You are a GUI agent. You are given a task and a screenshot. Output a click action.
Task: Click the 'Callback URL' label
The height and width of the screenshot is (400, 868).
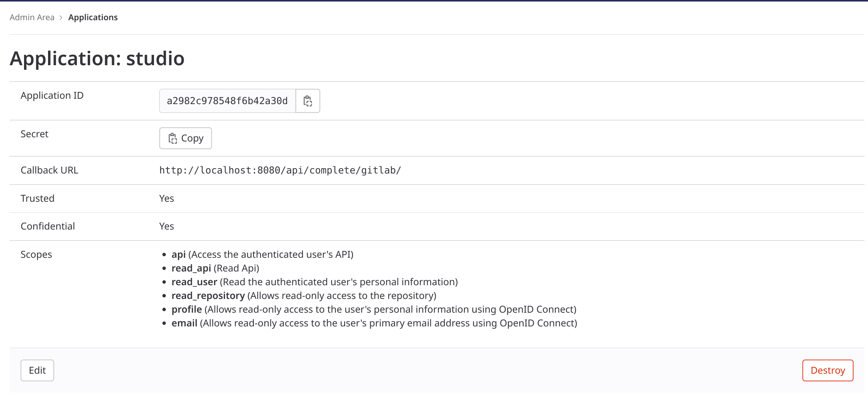(x=50, y=170)
